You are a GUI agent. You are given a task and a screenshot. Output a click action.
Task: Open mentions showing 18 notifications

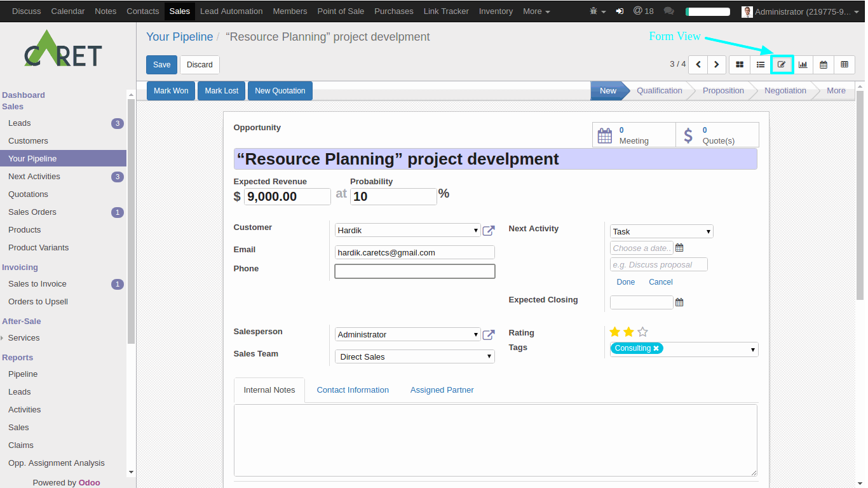point(644,11)
